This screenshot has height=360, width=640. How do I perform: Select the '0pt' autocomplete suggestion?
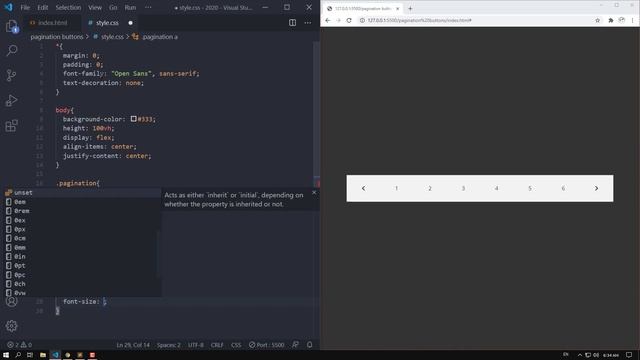pyautogui.click(x=81, y=266)
